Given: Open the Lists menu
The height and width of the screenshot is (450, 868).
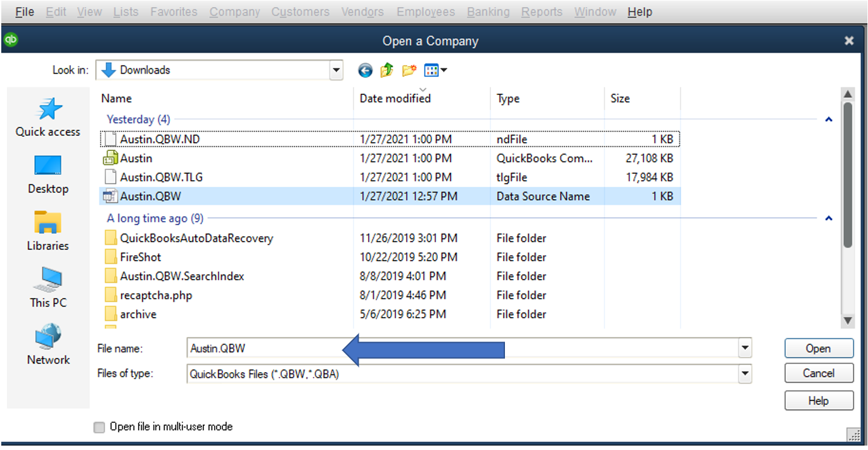Looking at the screenshot, I should [126, 12].
